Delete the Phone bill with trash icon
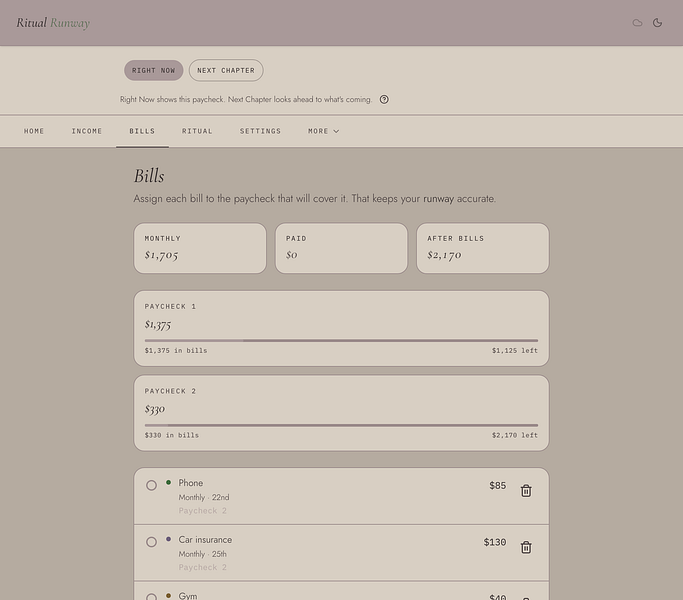This screenshot has width=683, height=600. tap(526, 491)
